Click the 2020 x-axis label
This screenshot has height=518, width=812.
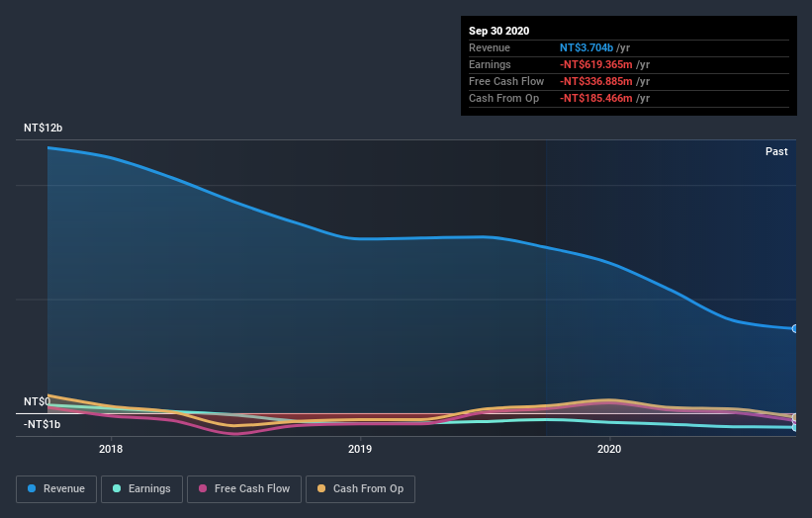tap(609, 449)
